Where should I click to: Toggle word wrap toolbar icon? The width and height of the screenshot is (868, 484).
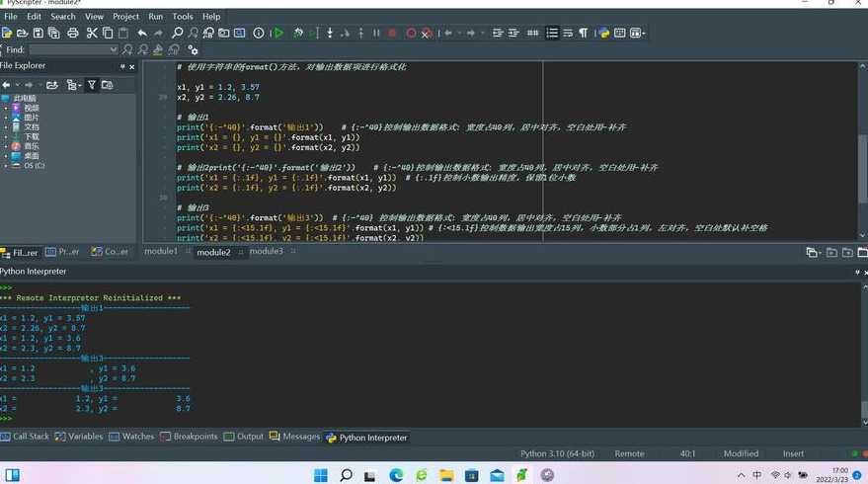(x=568, y=34)
